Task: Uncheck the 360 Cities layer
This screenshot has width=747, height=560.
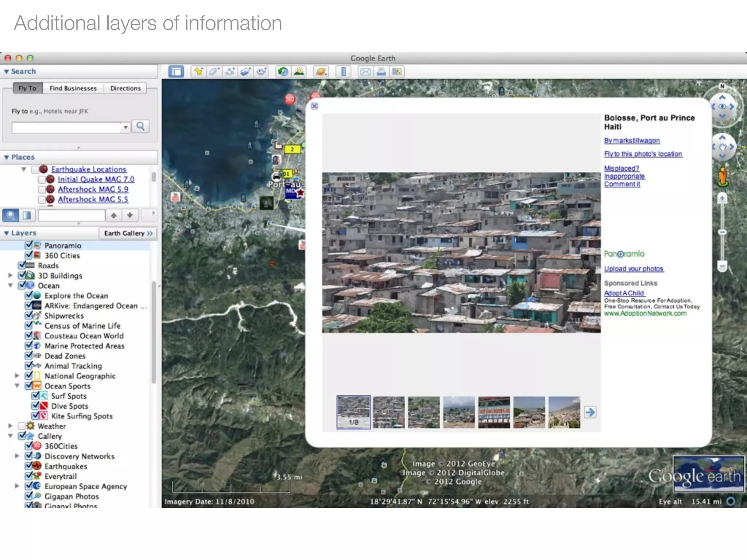Action: tap(29, 255)
